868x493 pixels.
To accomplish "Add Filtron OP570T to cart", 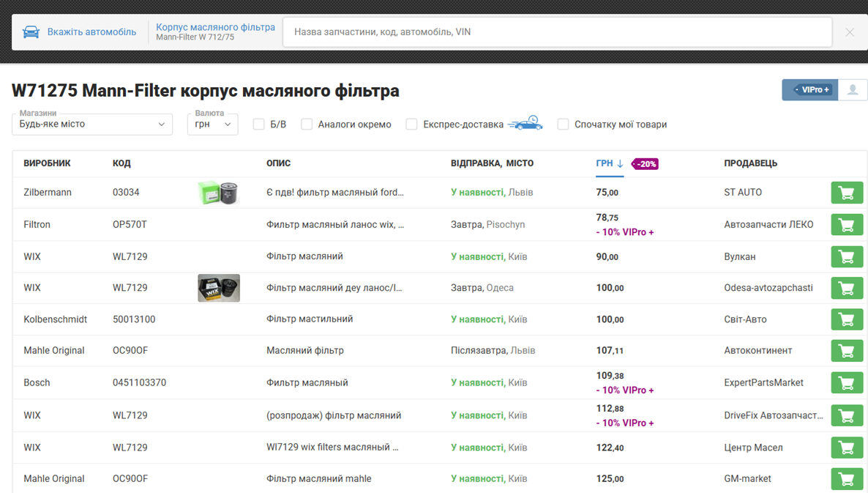I will point(847,225).
